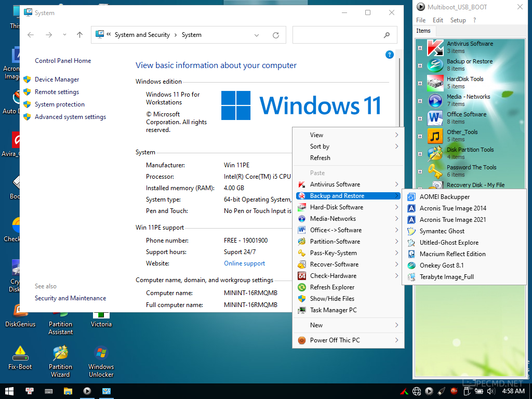Open Remote settings link
The image size is (532, 399).
tap(57, 92)
